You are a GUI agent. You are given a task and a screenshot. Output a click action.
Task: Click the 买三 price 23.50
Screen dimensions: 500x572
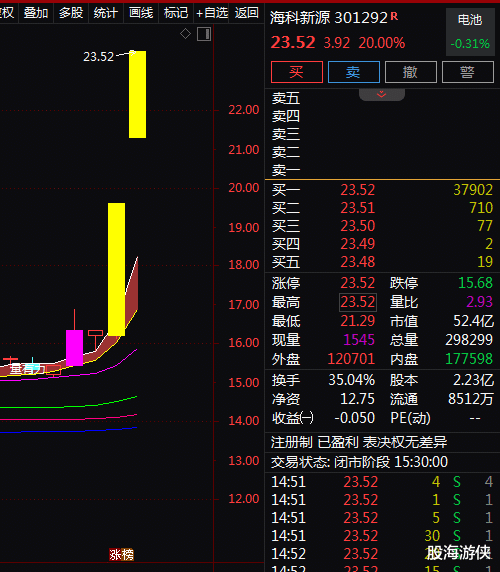point(357,226)
